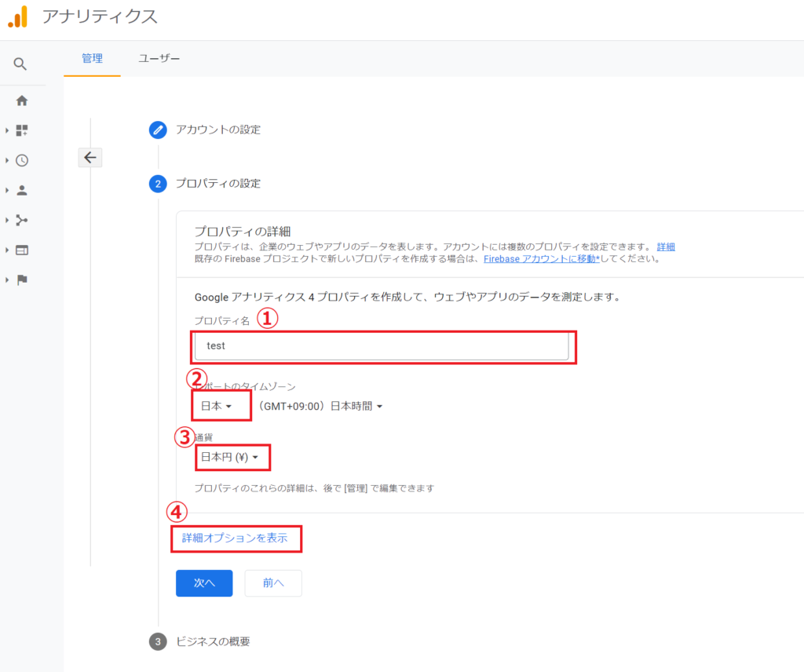Click the step 2 circle for プロパティの設定
The width and height of the screenshot is (804, 672).
pos(158,184)
